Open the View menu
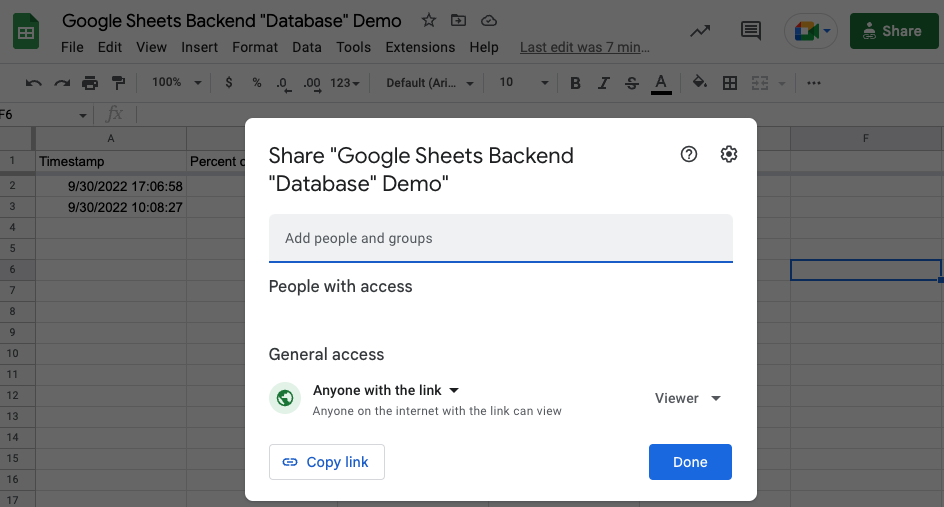The image size is (944, 507). (151, 47)
